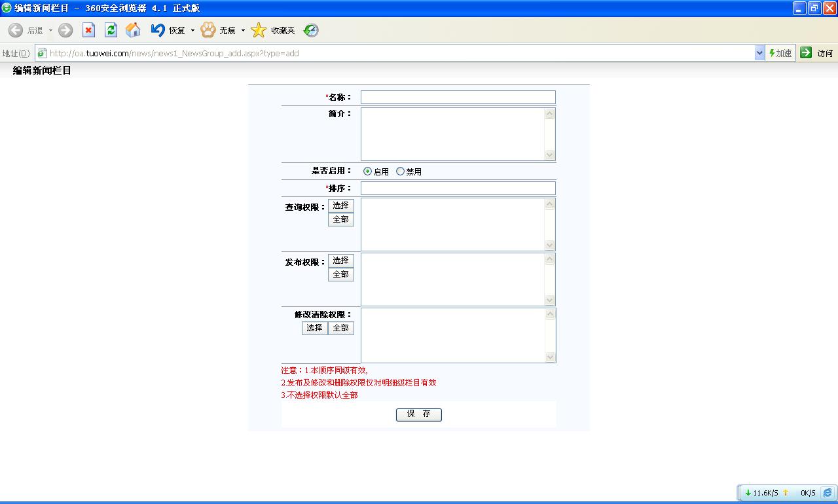
Task: Click 选择 button next to 查询权限
Action: pos(340,206)
